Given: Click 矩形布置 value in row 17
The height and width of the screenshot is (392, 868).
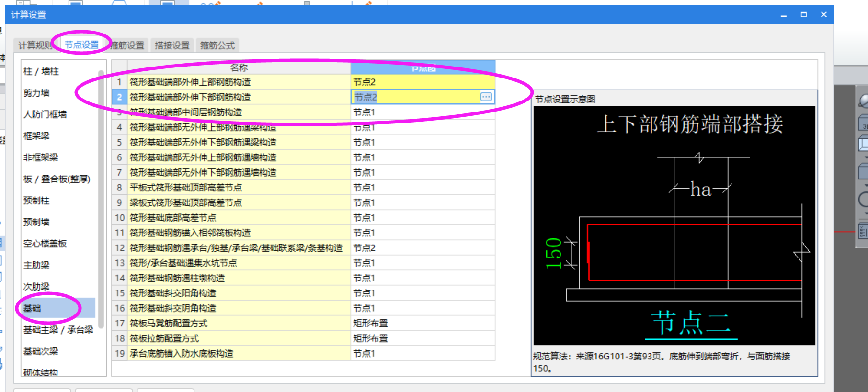Looking at the screenshot, I should point(423,323).
